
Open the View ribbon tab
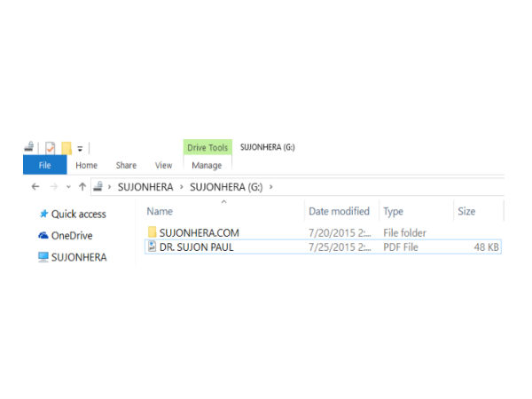coord(163,165)
